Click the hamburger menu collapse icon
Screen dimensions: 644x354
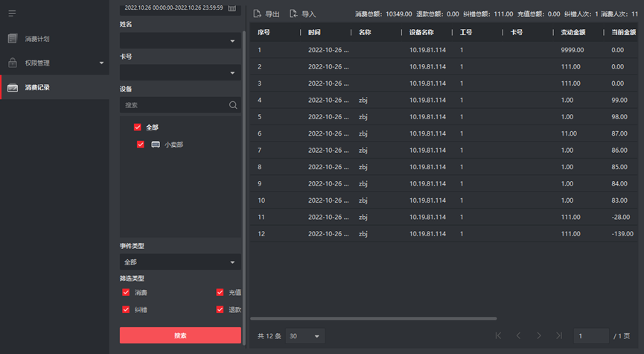(12, 13)
